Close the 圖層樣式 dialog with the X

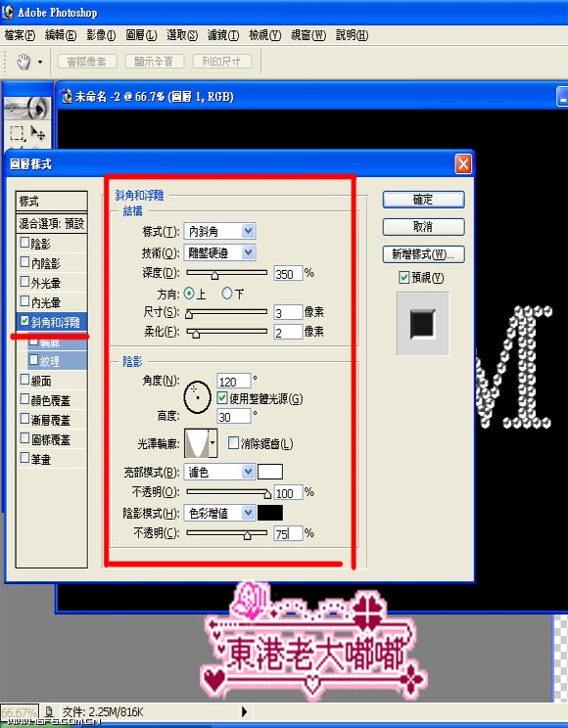pos(463,163)
